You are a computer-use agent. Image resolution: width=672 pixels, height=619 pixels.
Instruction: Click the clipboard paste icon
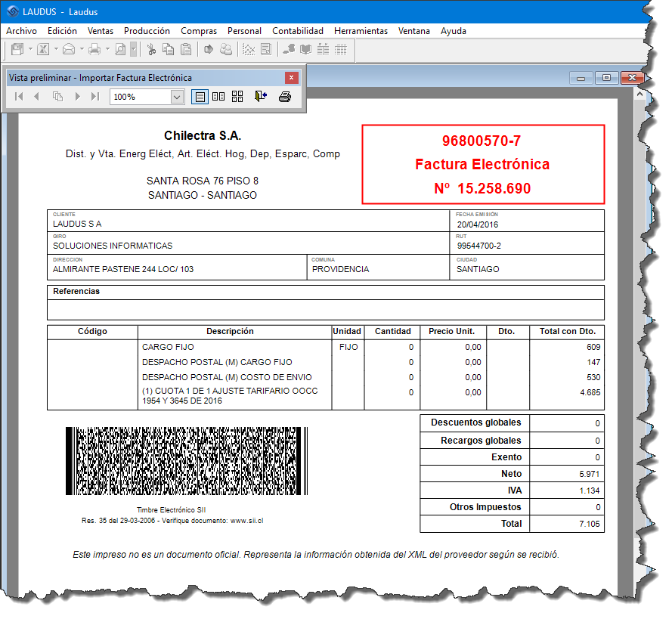186,49
